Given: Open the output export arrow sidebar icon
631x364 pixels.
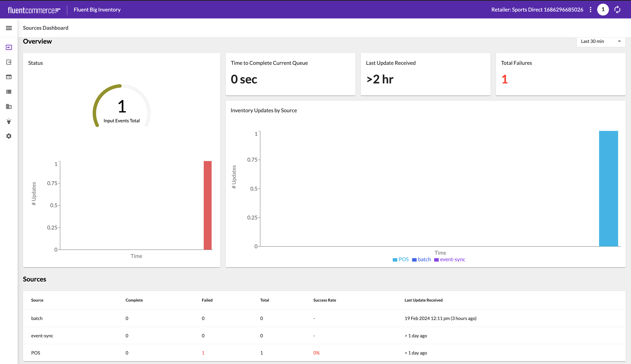Looking at the screenshot, I should [9, 62].
